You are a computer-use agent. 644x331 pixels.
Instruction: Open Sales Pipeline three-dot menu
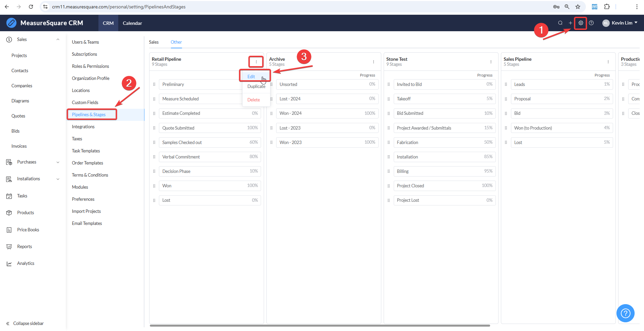(608, 62)
